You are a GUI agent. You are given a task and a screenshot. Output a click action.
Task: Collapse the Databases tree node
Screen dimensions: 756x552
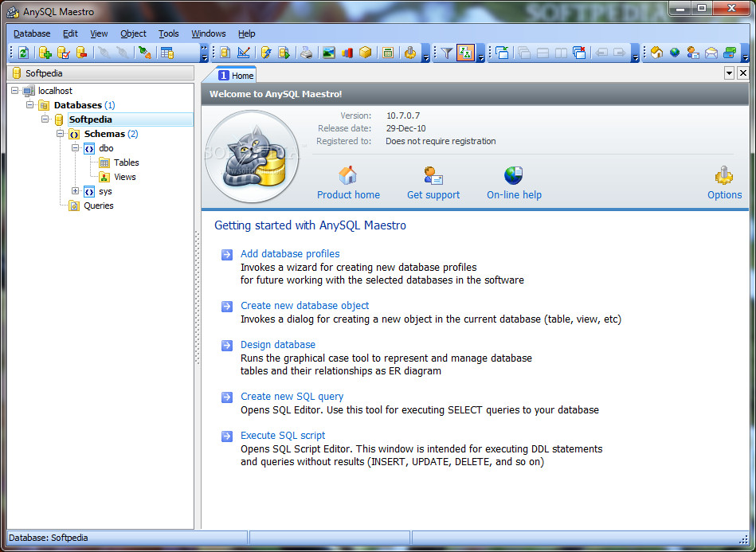pyautogui.click(x=30, y=104)
